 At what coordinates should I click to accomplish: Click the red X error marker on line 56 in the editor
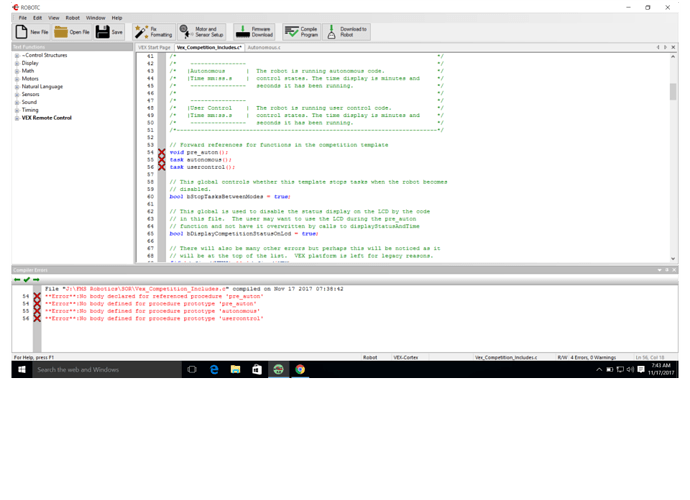click(161, 167)
